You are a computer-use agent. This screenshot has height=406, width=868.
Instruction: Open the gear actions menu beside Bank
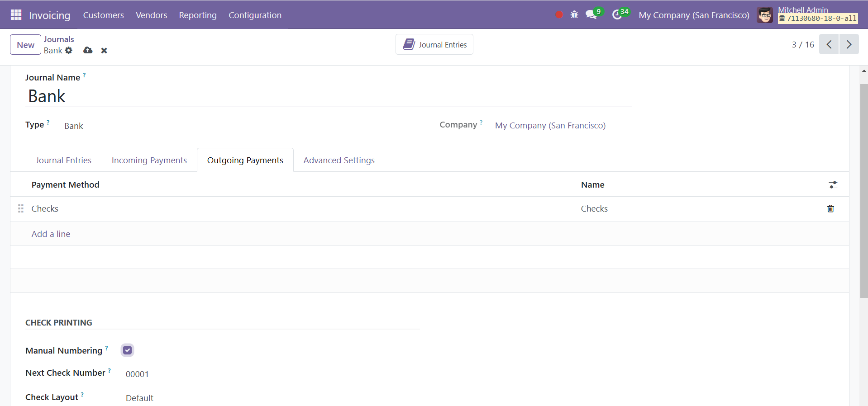(x=69, y=50)
